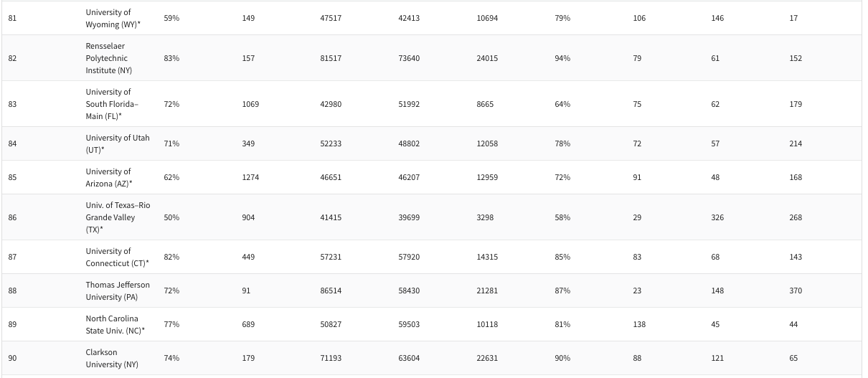Screen dimensions: 868x378
Task: Open Thomas Jefferson University (PA) entry
Action: tap(118, 290)
